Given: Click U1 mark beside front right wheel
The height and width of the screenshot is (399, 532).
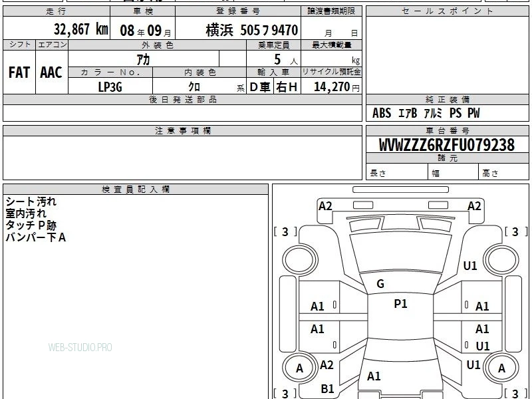Looking at the screenshot, I should [x=470, y=266].
